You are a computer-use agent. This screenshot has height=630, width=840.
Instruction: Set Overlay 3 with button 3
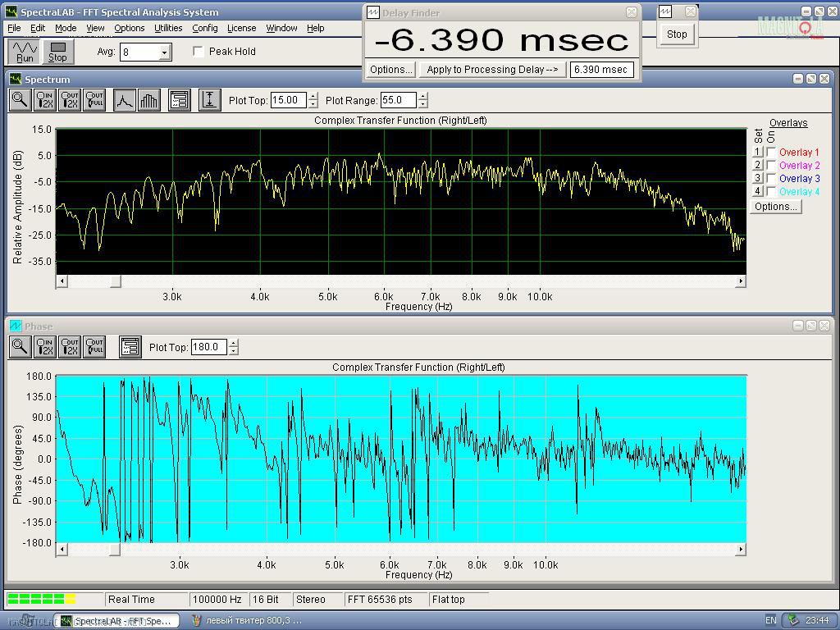point(757,178)
